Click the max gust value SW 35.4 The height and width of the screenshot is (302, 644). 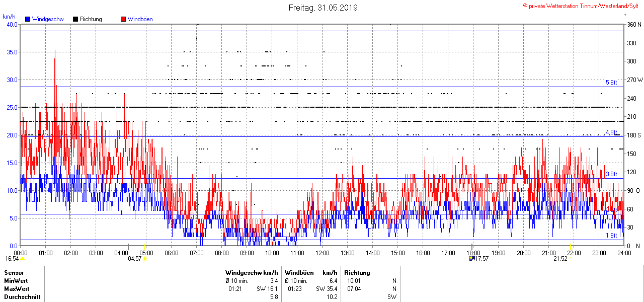(327, 289)
